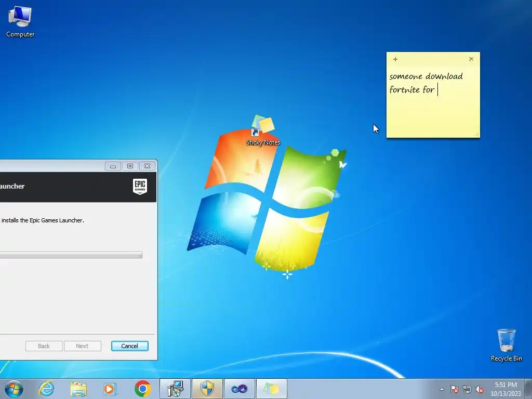Click the installer progress bar
Viewport: 532px width, 399px height.
point(71,255)
